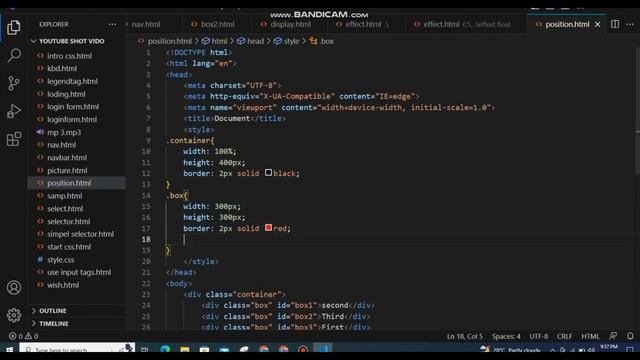
Task: Change line endings via CRLF
Action: (x=564, y=336)
